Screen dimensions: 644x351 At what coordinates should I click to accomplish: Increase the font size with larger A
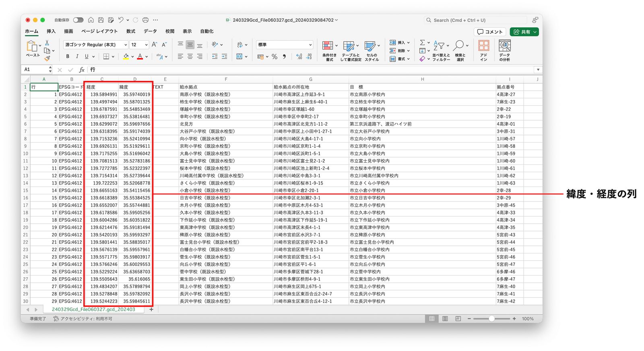pos(154,45)
